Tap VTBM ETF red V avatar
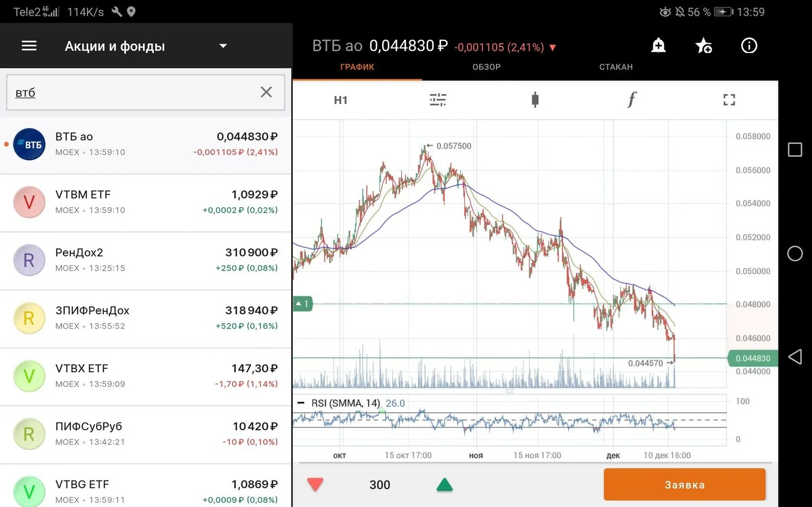Viewport: 812px width, 507px height. click(x=29, y=202)
